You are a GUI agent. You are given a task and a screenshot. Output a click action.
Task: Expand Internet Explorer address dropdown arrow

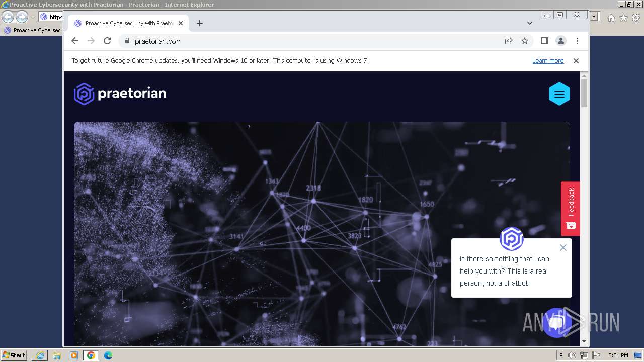point(594,17)
